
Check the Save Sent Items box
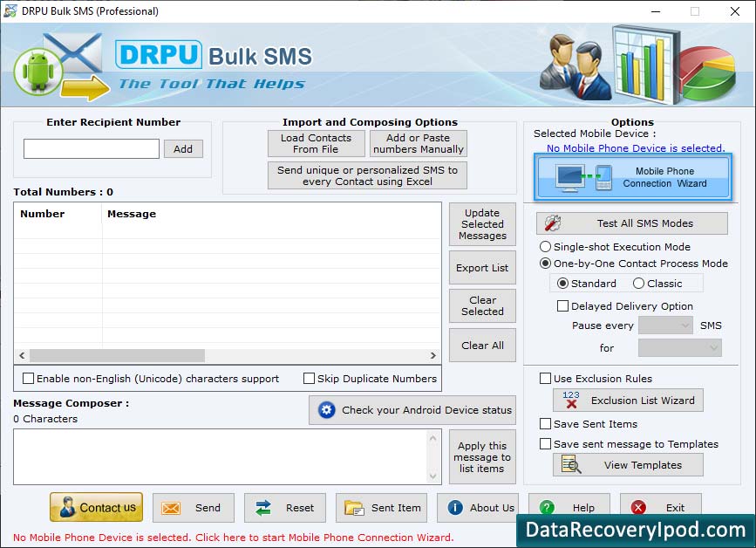click(x=545, y=423)
